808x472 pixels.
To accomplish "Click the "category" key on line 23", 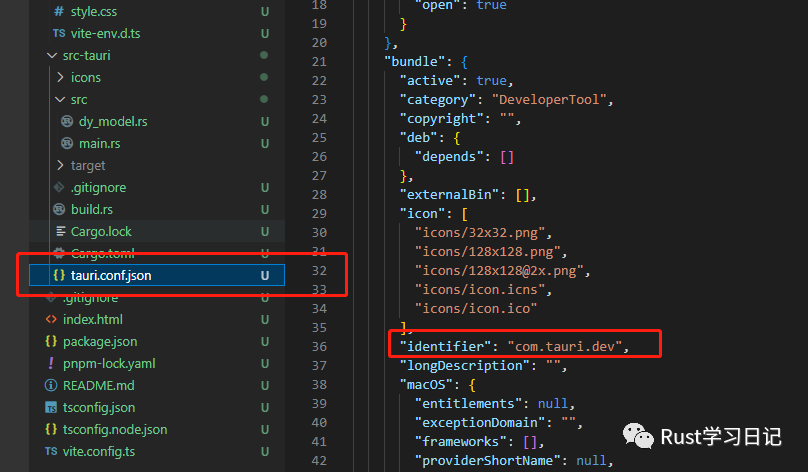I will coord(437,99).
